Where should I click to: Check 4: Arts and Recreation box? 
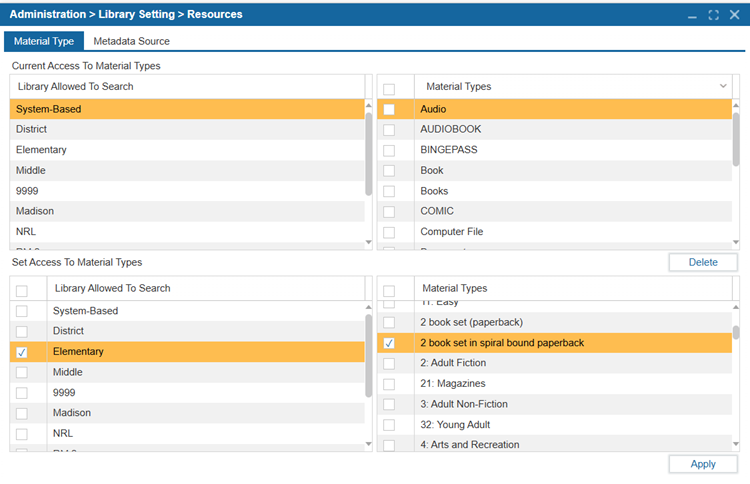pyautogui.click(x=389, y=445)
